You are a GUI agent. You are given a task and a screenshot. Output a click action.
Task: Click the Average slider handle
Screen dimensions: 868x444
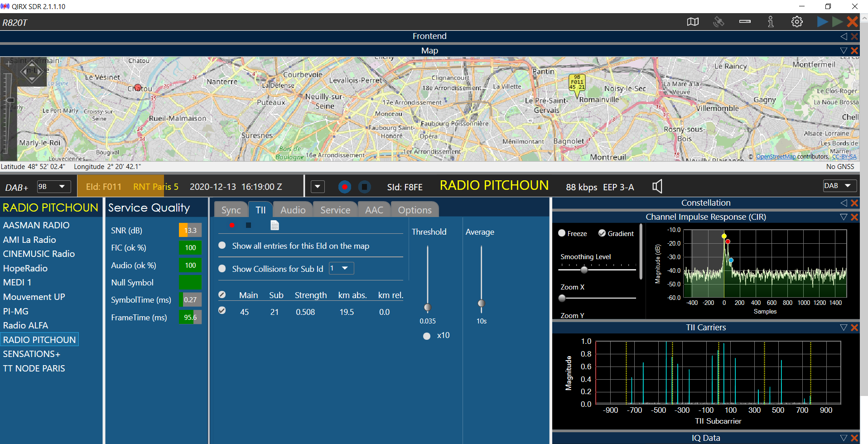481,304
